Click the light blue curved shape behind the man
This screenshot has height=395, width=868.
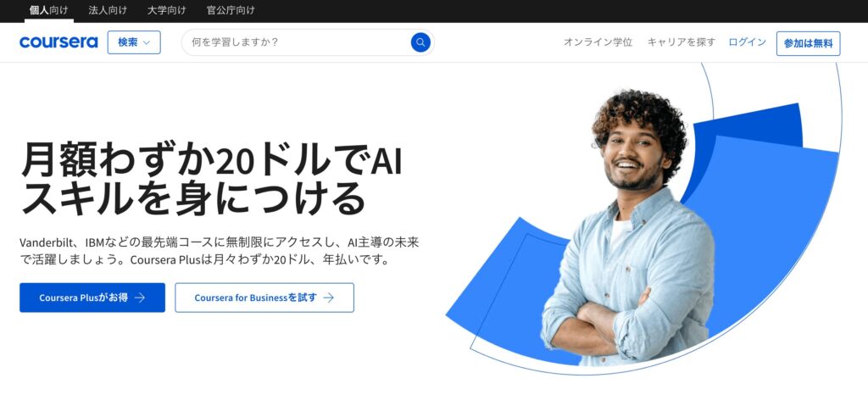pos(775,221)
